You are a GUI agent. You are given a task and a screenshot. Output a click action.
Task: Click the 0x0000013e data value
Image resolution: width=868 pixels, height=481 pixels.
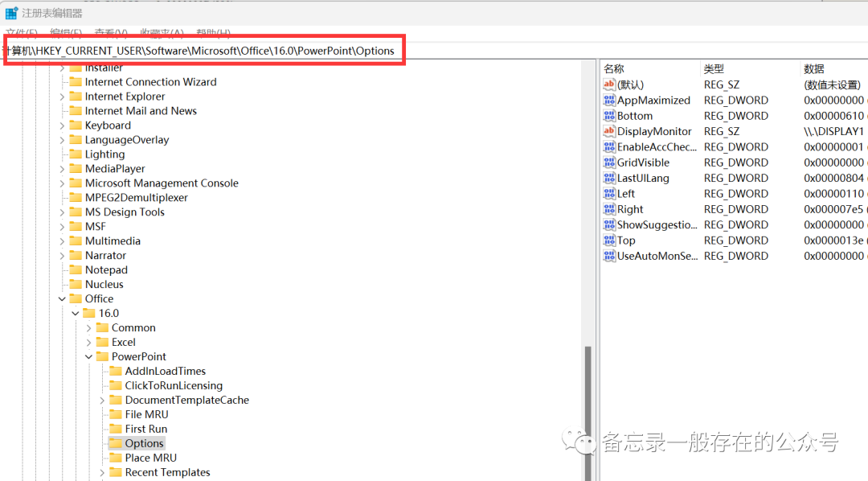click(x=833, y=240)
